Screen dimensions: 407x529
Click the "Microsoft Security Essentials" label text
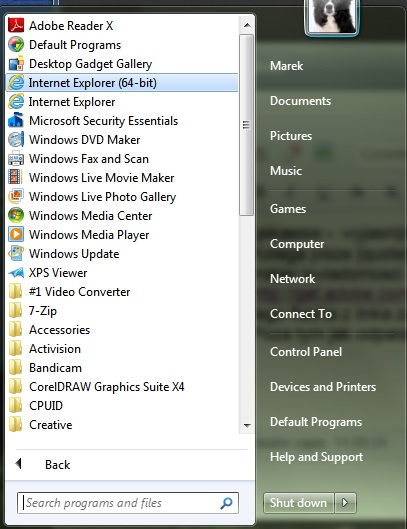103,121
